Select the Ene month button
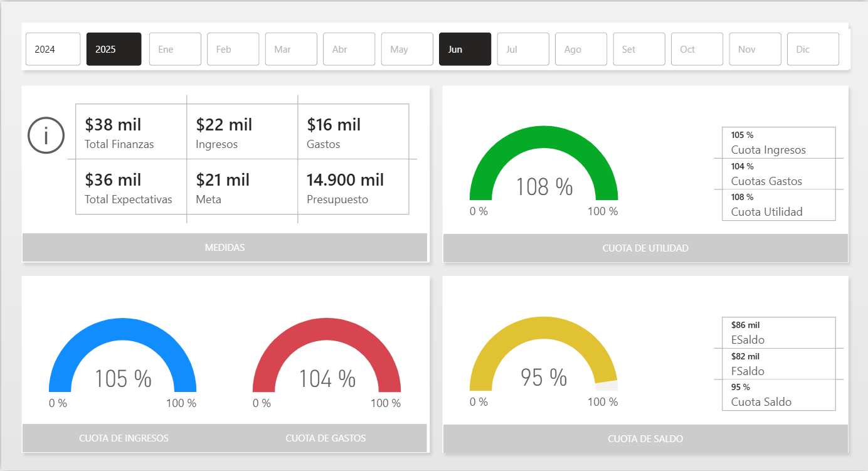Viewport: 868px width, 471px height. (x=175, y=50)
